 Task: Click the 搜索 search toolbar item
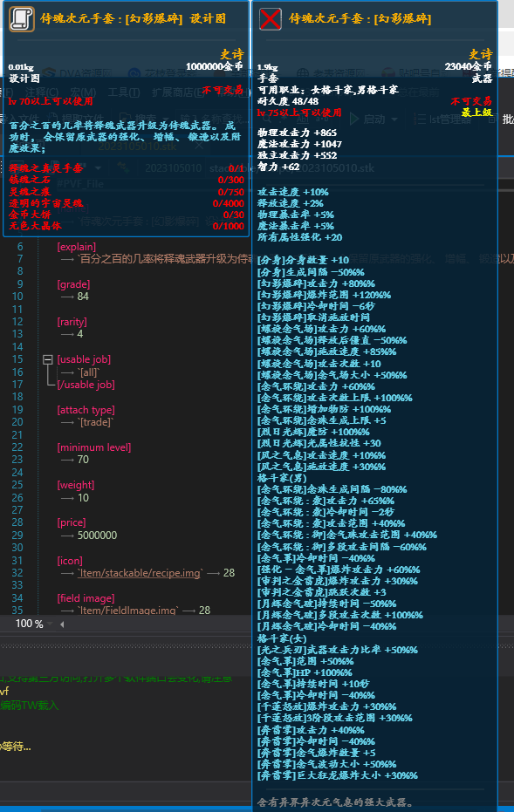140,119
